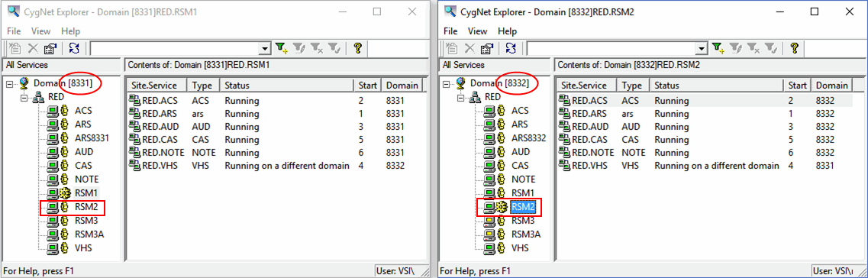Open File menu in RSM2 window
The width and height of the screenshot is (868, 278).
[450, 31]
